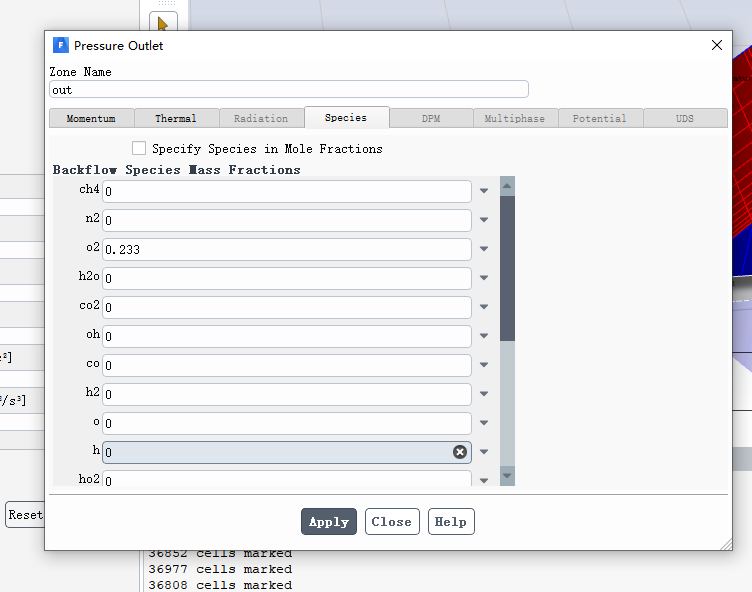This screenshot has width=752, height=592.
Task: Click the scrollbar down arrow
Action: click(x=507, y=476)
